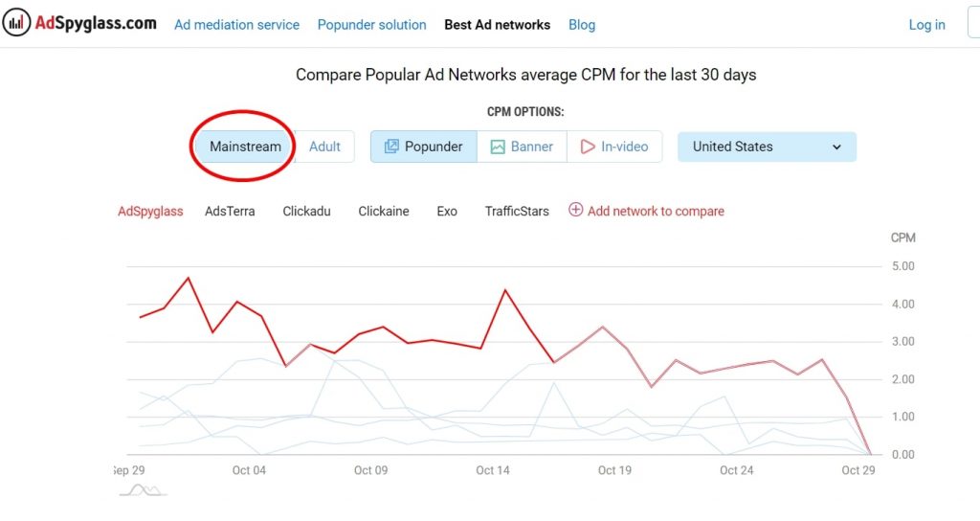
Task: Open the Blog link
Action: coord(582,24)
